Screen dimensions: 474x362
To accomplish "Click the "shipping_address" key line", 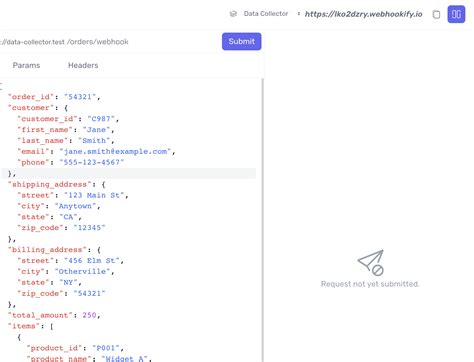I will [x=57, y=184].
